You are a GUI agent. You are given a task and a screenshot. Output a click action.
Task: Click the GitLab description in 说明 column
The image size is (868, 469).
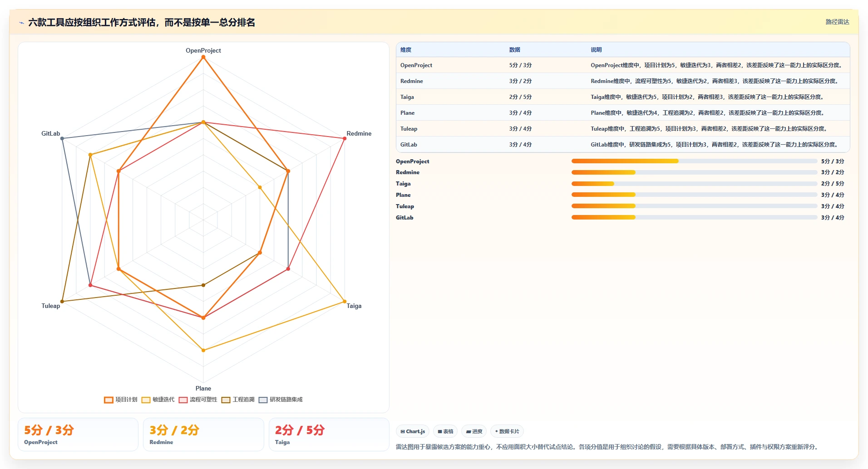pos(715,145)
